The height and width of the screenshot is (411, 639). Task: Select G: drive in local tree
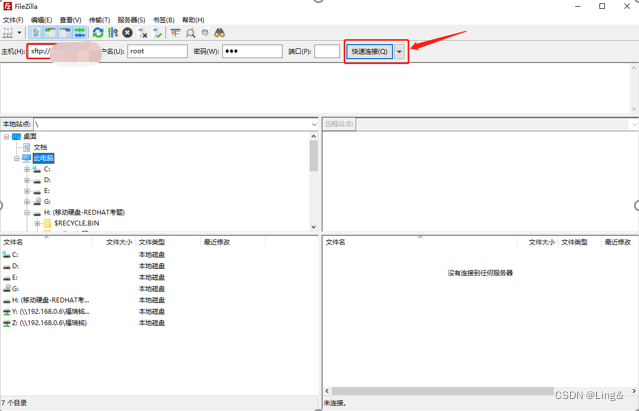point(47,202)
